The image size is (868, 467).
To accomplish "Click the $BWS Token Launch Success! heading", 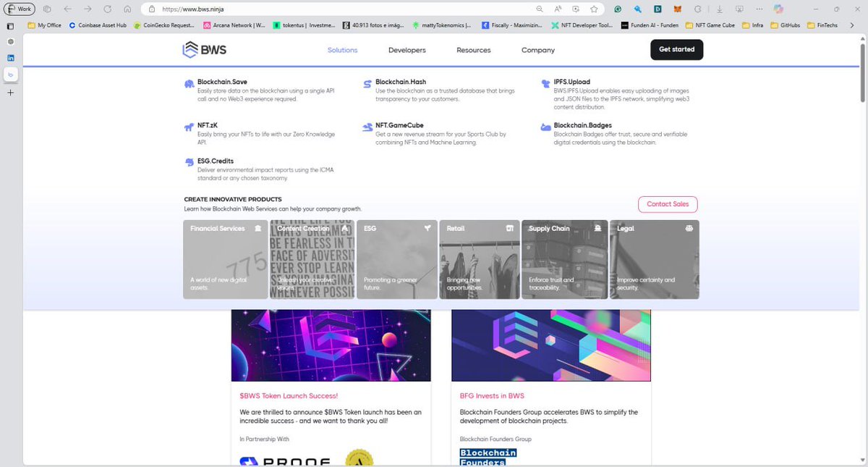I will click(x=289, y=396).
